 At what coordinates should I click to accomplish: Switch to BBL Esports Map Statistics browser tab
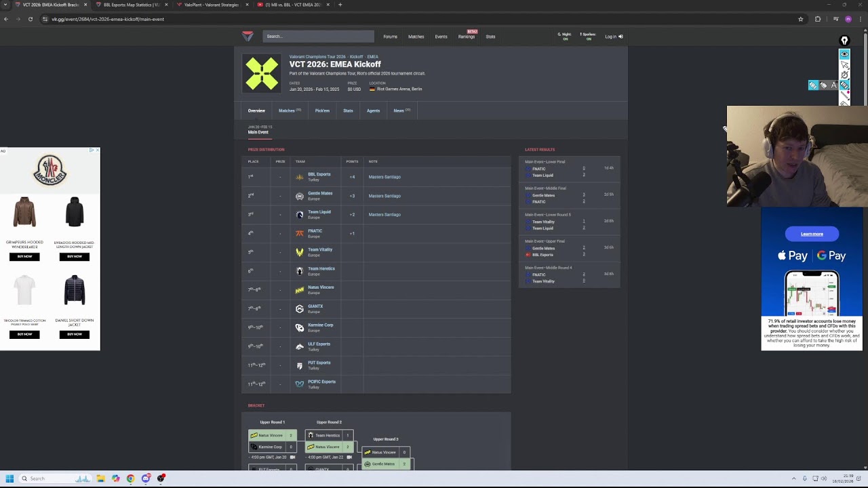[132, 5]
